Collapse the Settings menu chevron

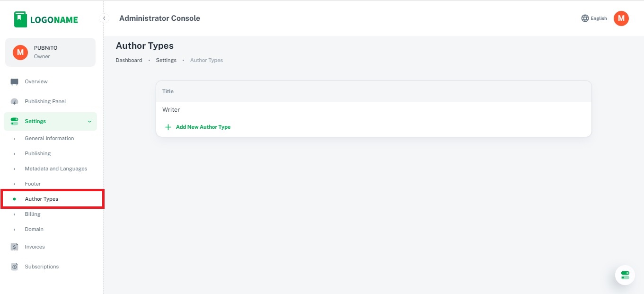click(90, 122)
